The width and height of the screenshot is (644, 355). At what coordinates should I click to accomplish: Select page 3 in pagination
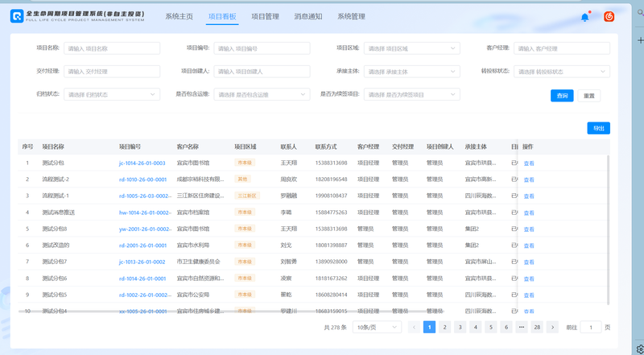point(460,328)
